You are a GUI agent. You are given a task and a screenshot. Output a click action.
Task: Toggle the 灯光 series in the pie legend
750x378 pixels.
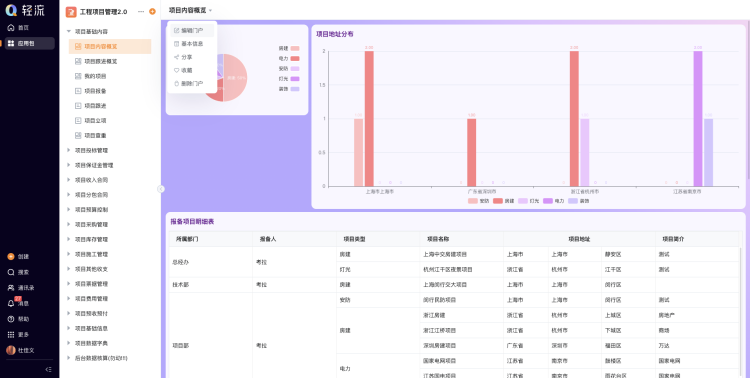289,78
